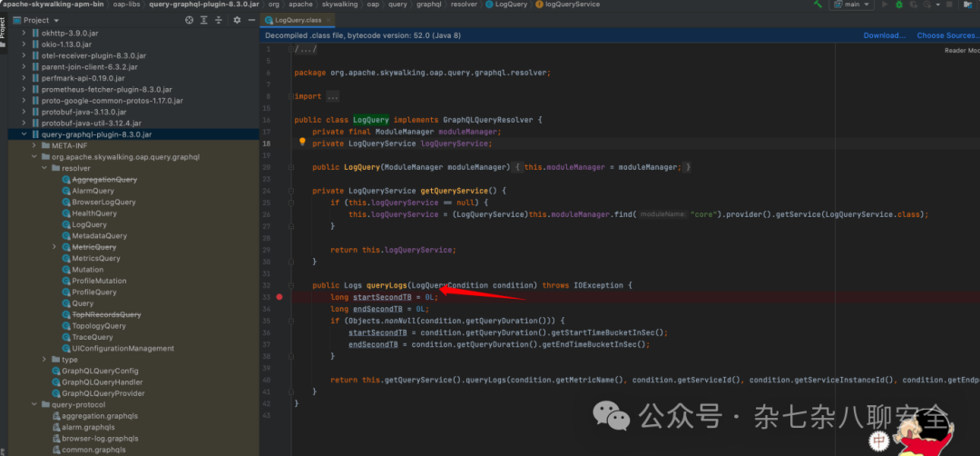
Task: Click the Reader Mode label
Action: (962, 50)
